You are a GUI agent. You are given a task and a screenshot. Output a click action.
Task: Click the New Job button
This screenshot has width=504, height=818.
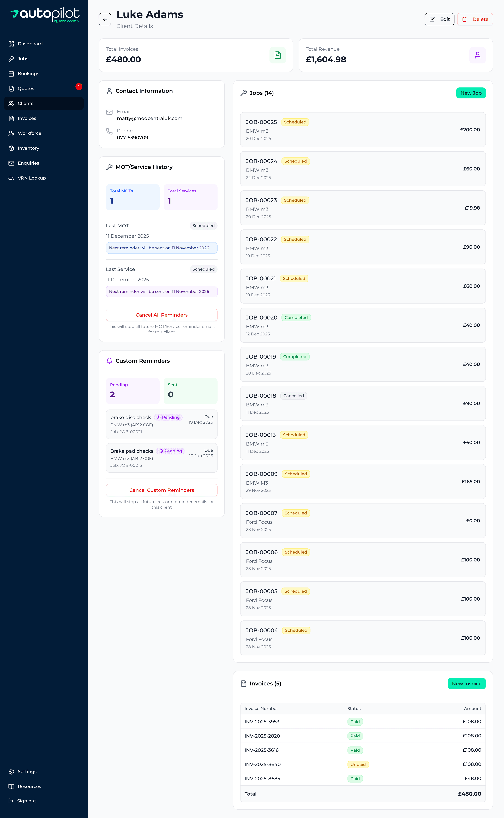tap(471, 93)
